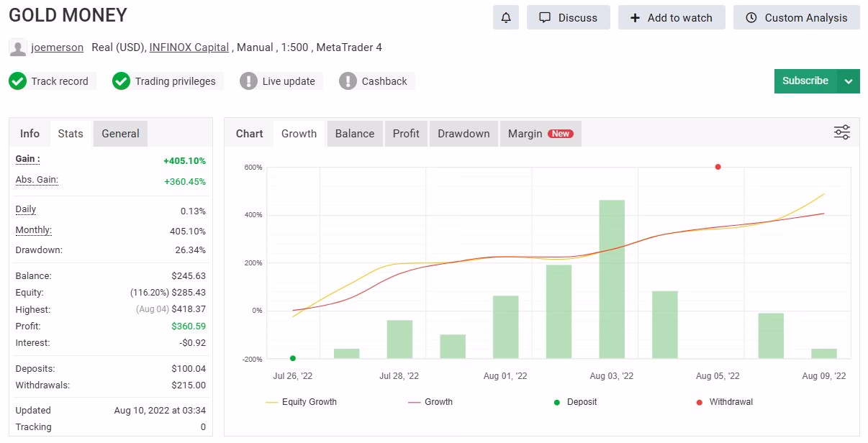This screenshot has height=443, width=868.
Task: Toggle Equity Growth legend series
Action: click(301, 402)
